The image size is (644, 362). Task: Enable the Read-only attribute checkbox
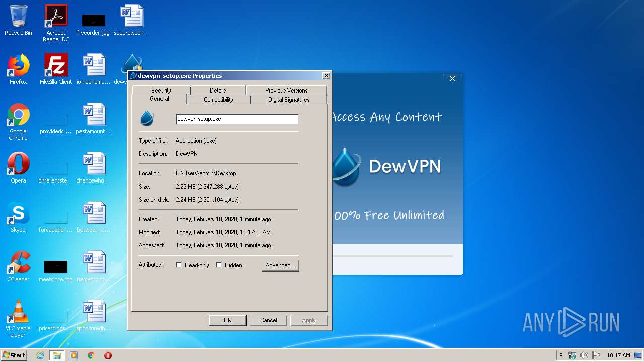click(179, 265)
